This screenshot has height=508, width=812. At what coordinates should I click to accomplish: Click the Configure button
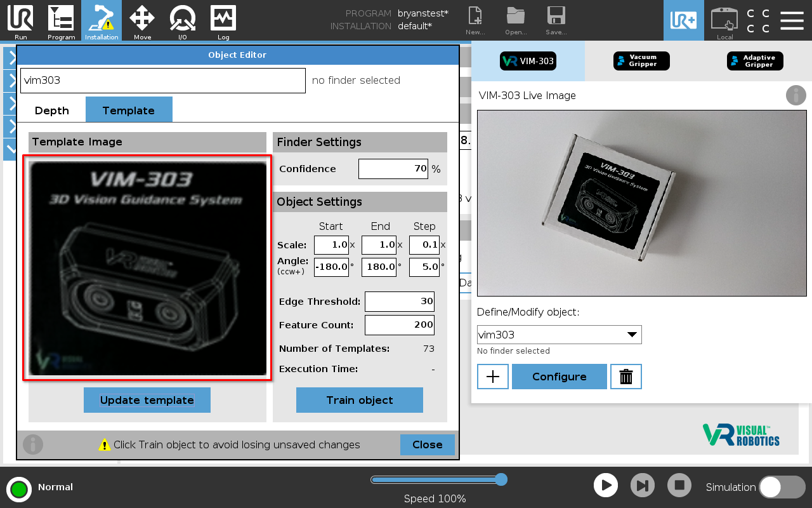560,377
